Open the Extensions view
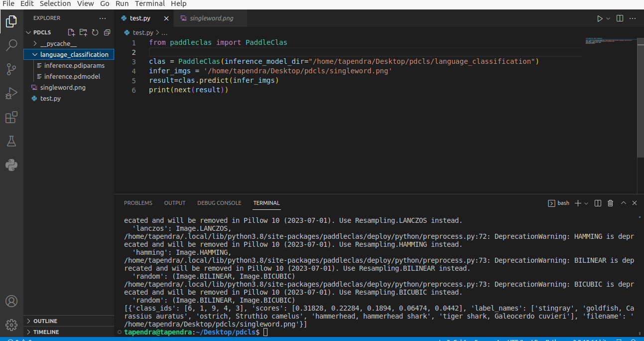 coord(11,117)
